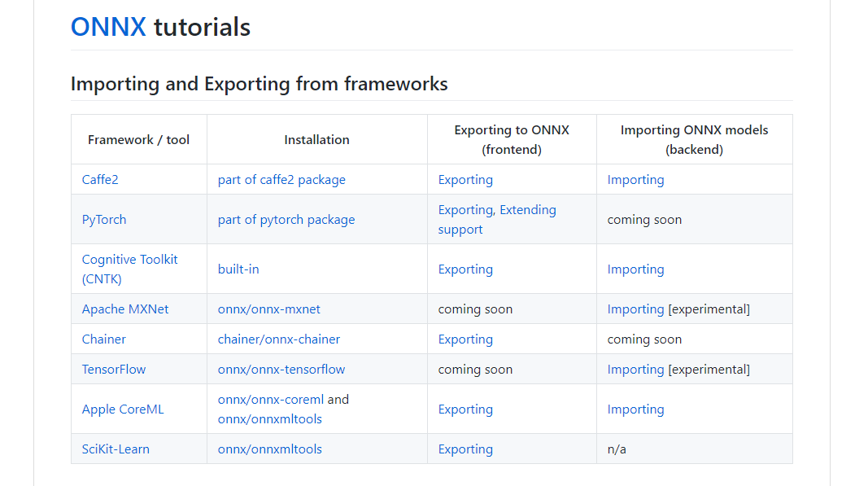The width and height of the screenshot is (868, 486).
Task: Click 'part of pytorch package' link
Action: [286, 220]
